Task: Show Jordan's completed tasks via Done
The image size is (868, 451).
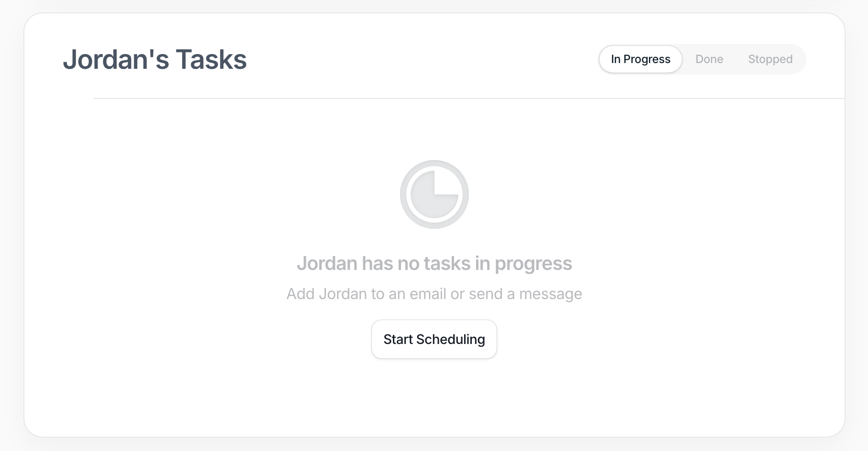Action: pyautogui.click(x=709, y=59)
